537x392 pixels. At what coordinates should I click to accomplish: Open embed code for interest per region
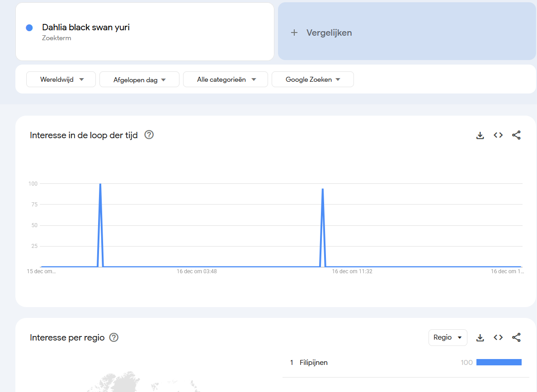click(498, 338)
